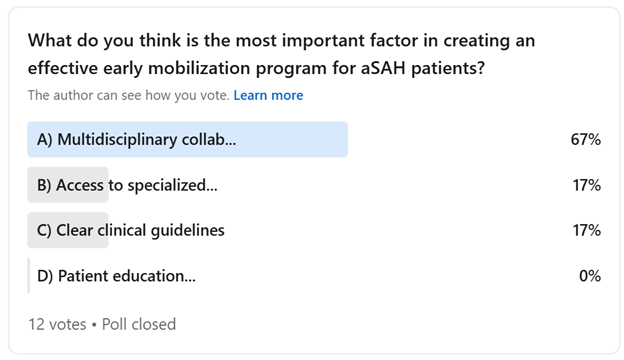Click the gray fill bar behind C) Clear
The height and width of the screenshot is (360, 624).
[68, 230]
